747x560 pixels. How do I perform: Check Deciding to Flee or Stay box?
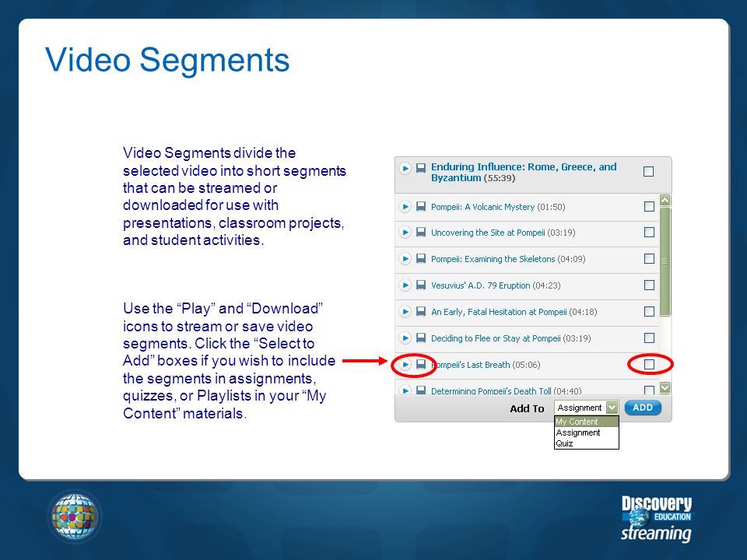649,338
